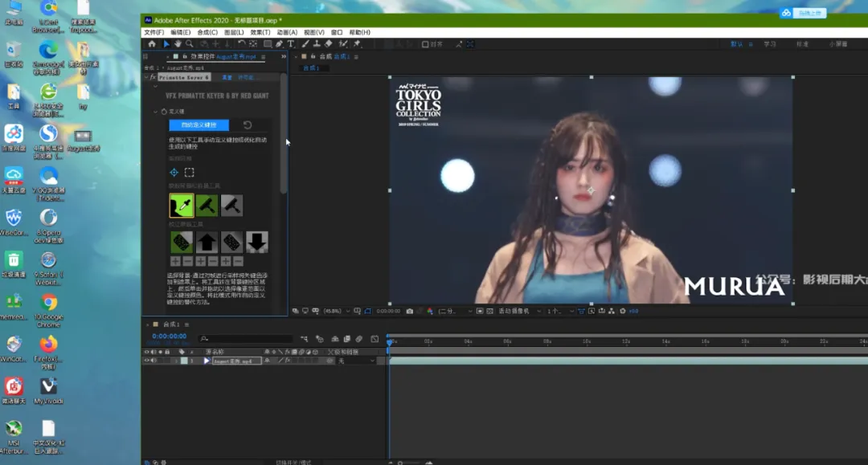Click the 重置 reset link for Primatte
Screen dimensions: 868x465
click(227, 77)
